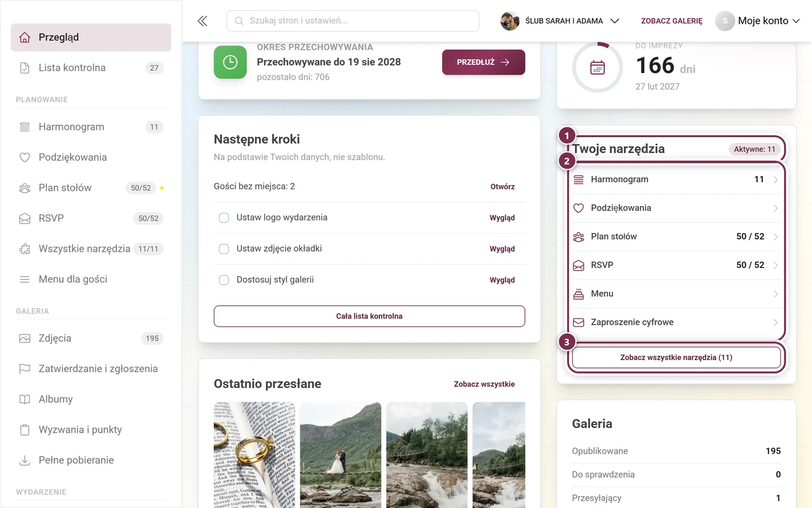Click sidebar Harmonogram list icon
This screenshot has width=812, height=508.
pos(25,127)
